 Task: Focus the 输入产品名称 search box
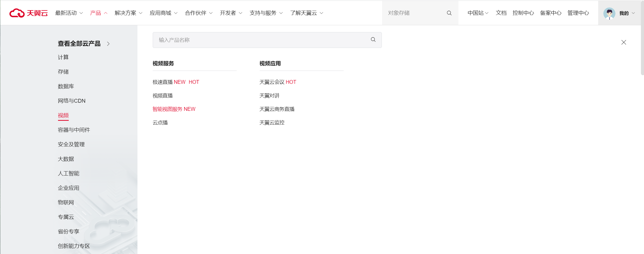pyautogui.click(x=267, y=40)
